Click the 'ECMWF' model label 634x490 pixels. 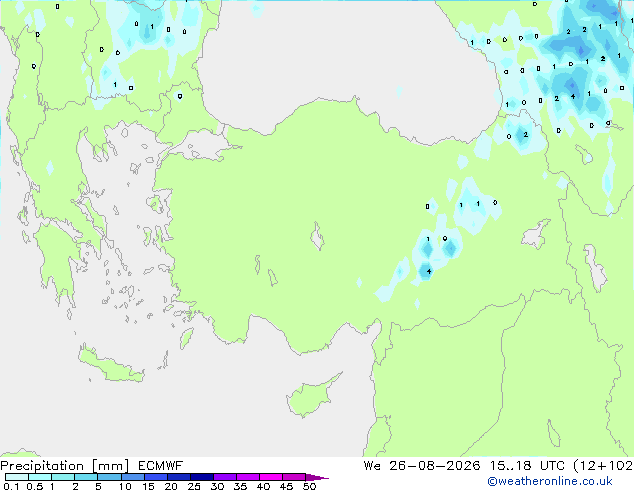(161, 466)
